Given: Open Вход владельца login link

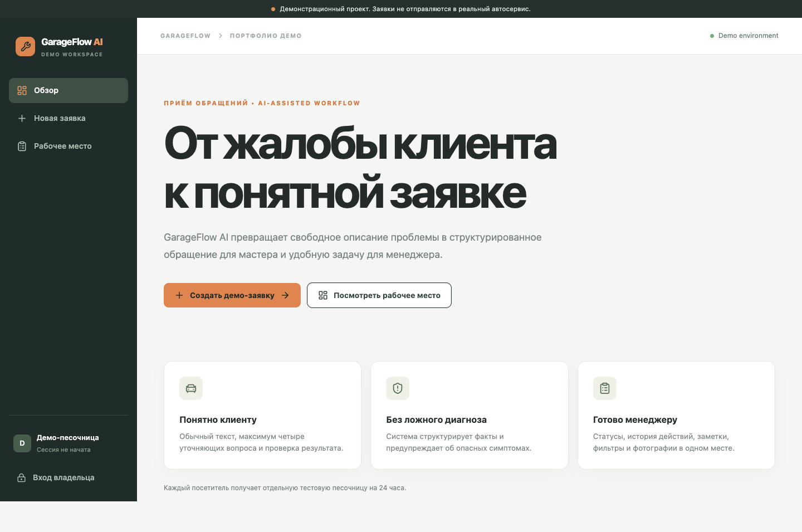Looking at the screenshot, I should point(69,477).
